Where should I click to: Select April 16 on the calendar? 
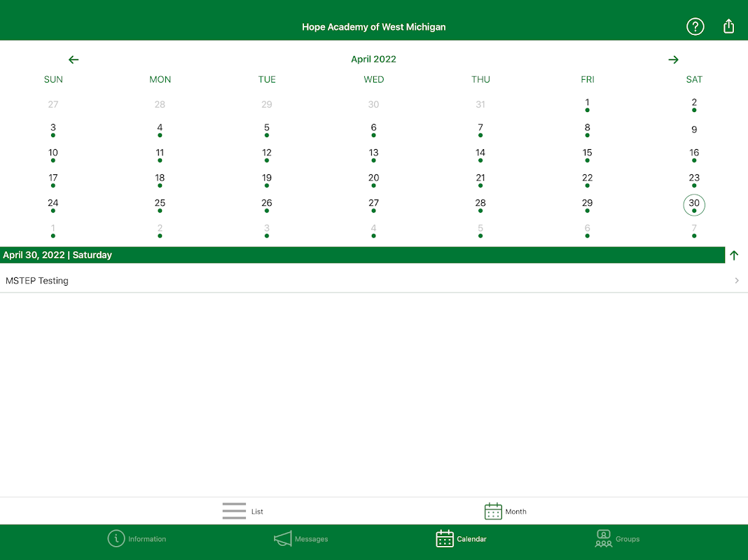tap(694, 155)
